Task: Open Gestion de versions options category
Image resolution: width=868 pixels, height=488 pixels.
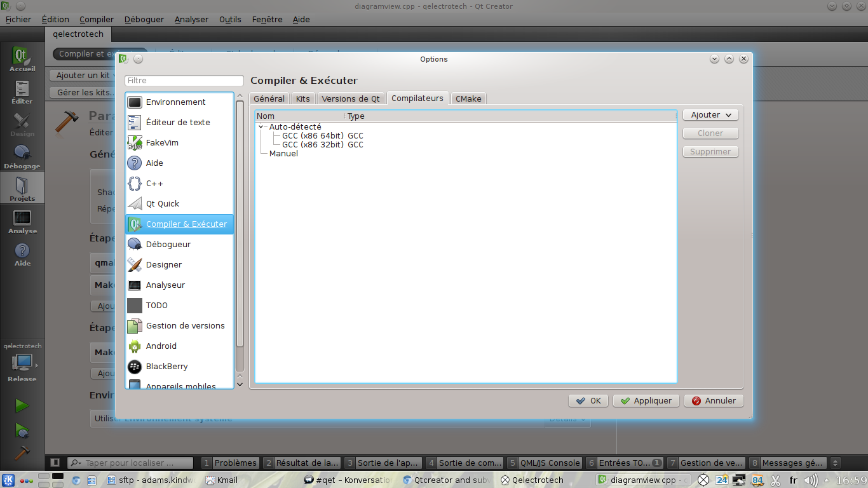Action: tap(180, 325)
